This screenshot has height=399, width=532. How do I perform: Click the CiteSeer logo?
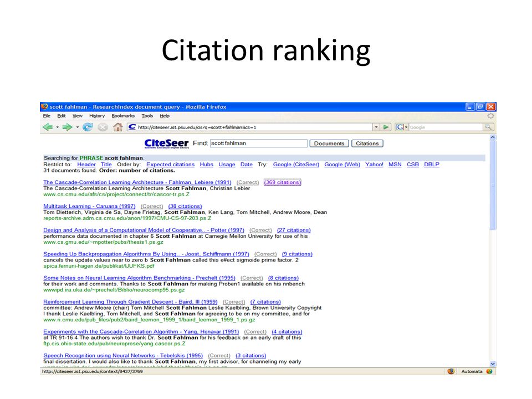click(167, 144)
